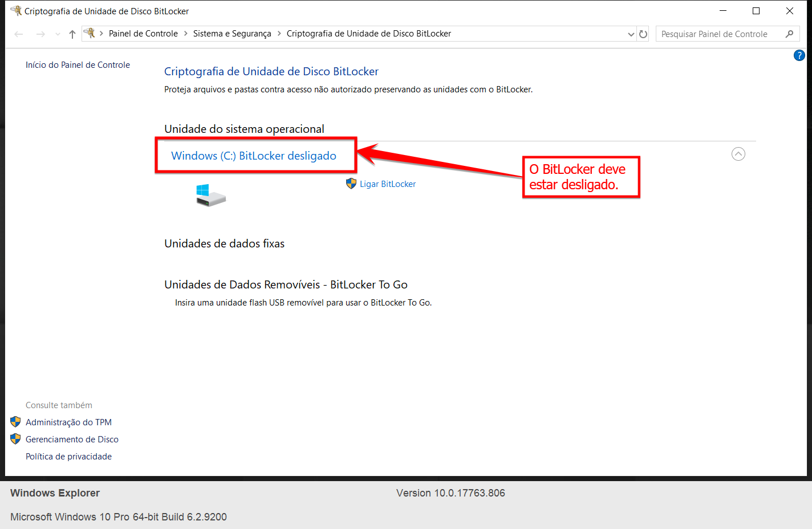Image resolution: width=812 pixels, height=529 pixels.
Task: Click Consulte também label
Action: [59, 405]
